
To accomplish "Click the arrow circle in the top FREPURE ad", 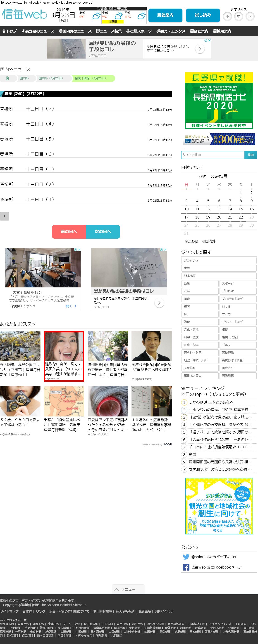I will [200, 49].
